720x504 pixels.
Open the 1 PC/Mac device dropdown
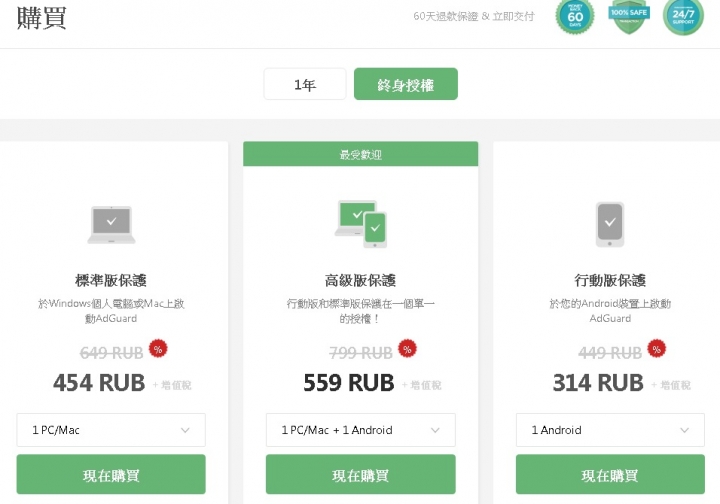(x=111, y=430)
